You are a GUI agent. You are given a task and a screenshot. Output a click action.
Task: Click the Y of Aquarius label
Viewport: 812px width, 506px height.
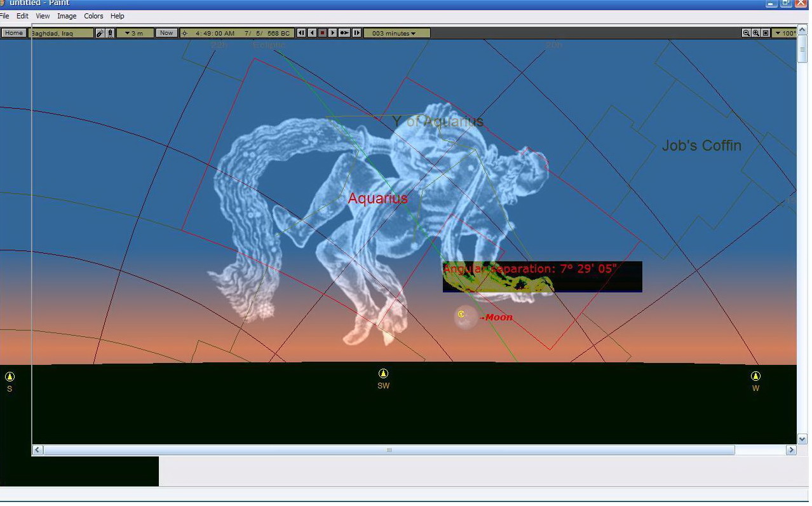click(438, 121)
